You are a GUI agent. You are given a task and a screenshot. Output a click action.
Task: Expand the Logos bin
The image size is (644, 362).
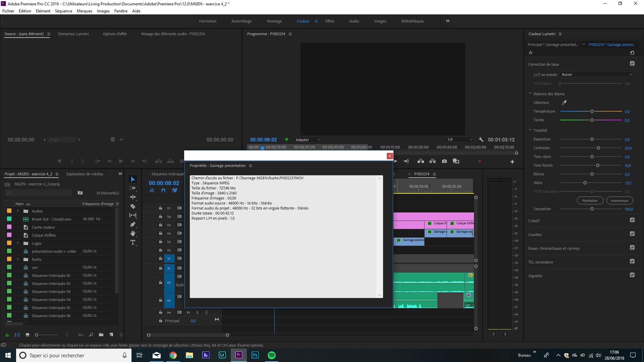coord(18,243)
